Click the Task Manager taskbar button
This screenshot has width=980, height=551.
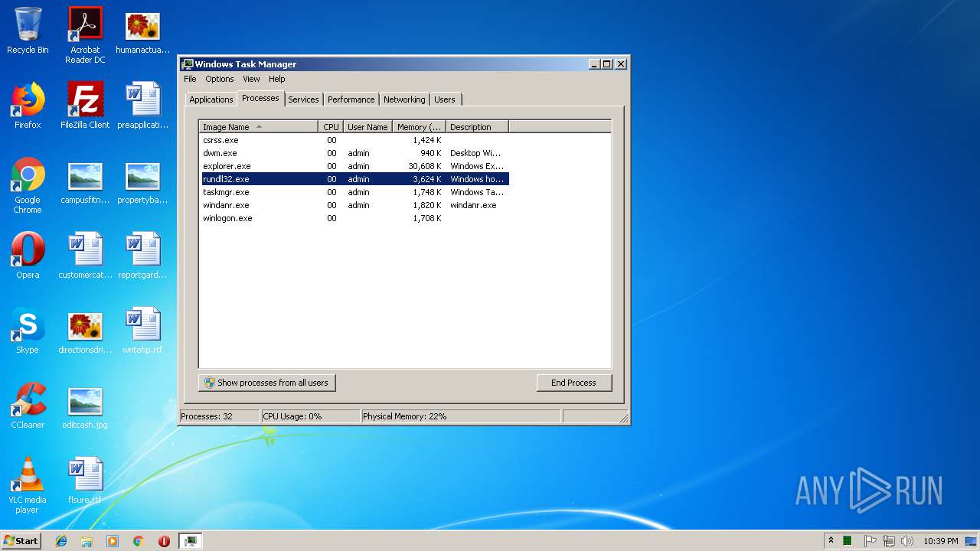[x=191, y=541]
